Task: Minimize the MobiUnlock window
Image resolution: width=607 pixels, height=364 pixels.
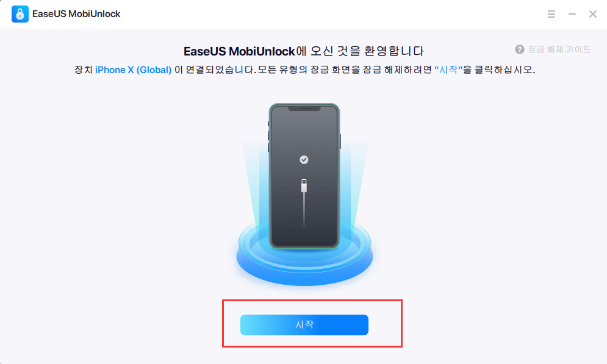Action: click(x=572, y=14)
